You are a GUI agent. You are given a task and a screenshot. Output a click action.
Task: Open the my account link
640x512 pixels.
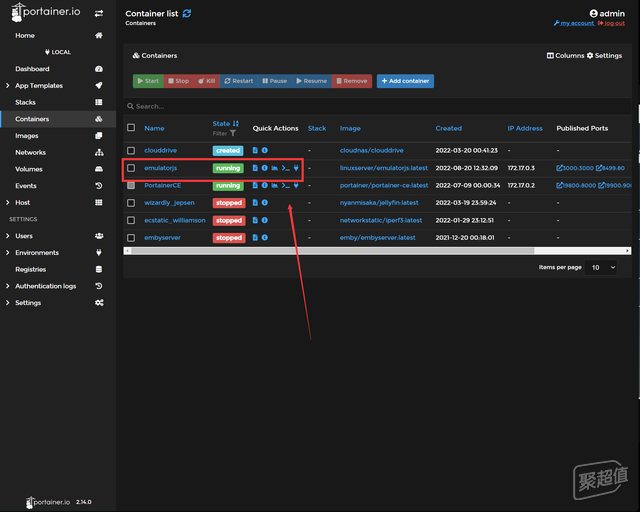click(574, 23)
